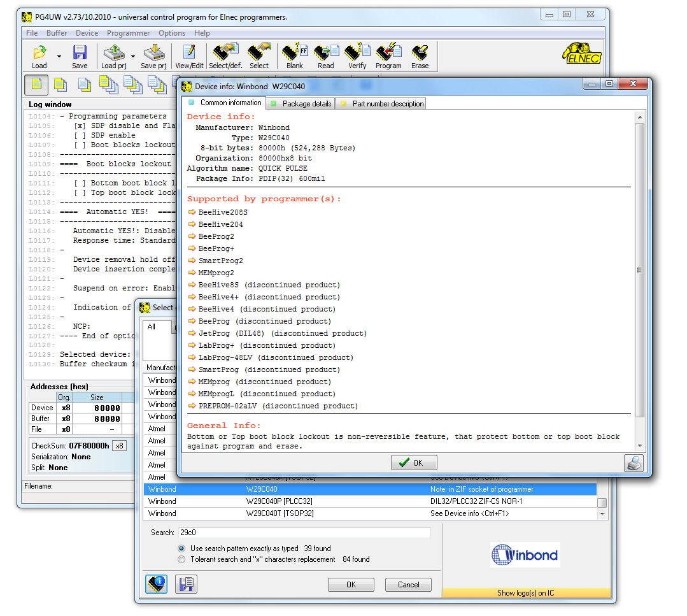Select the All tab in Select device dialog
The width and height of the screenshot is (687, 616).
157,327
